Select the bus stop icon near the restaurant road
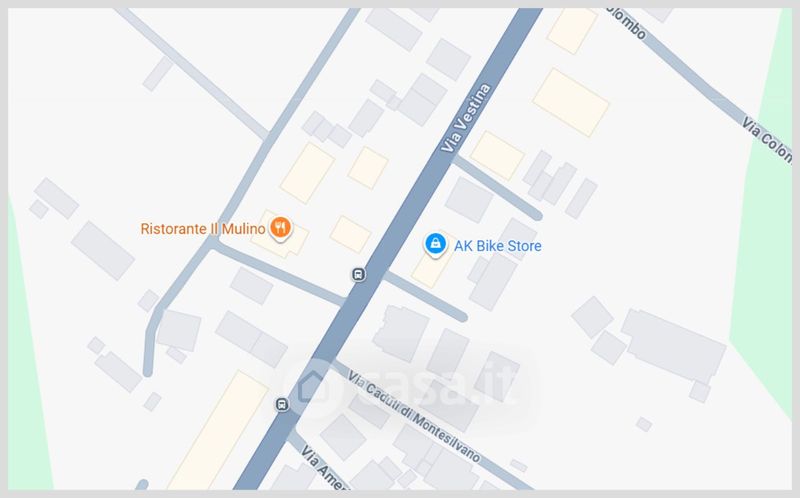Viewport: 800px width, 498px height. 359,275
